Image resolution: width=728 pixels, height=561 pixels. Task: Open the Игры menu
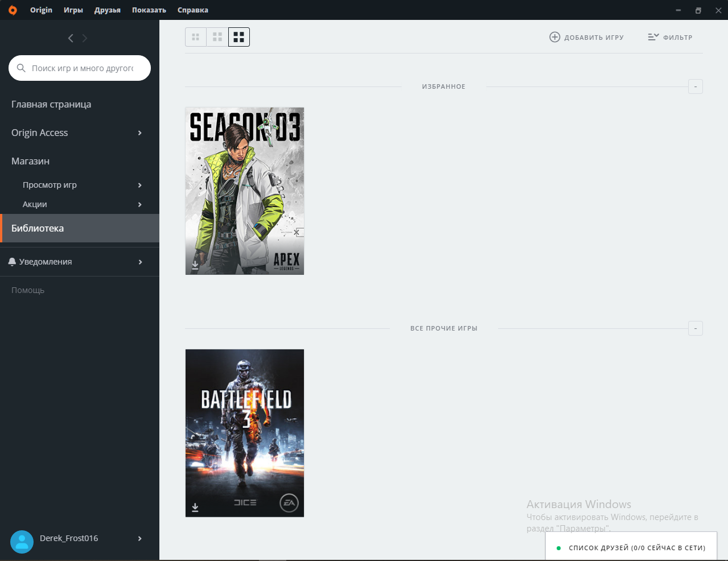point(73,10)
